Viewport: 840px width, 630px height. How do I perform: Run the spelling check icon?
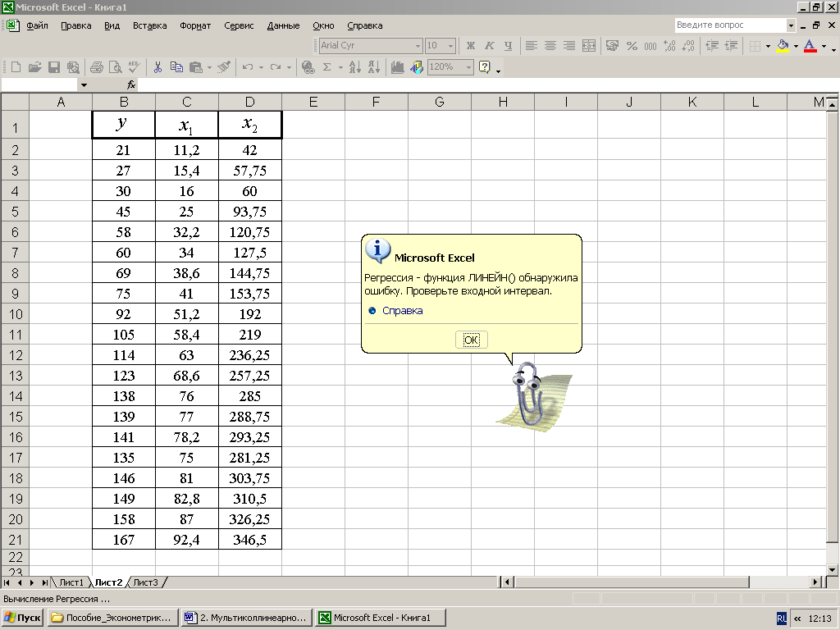[134, 67]
